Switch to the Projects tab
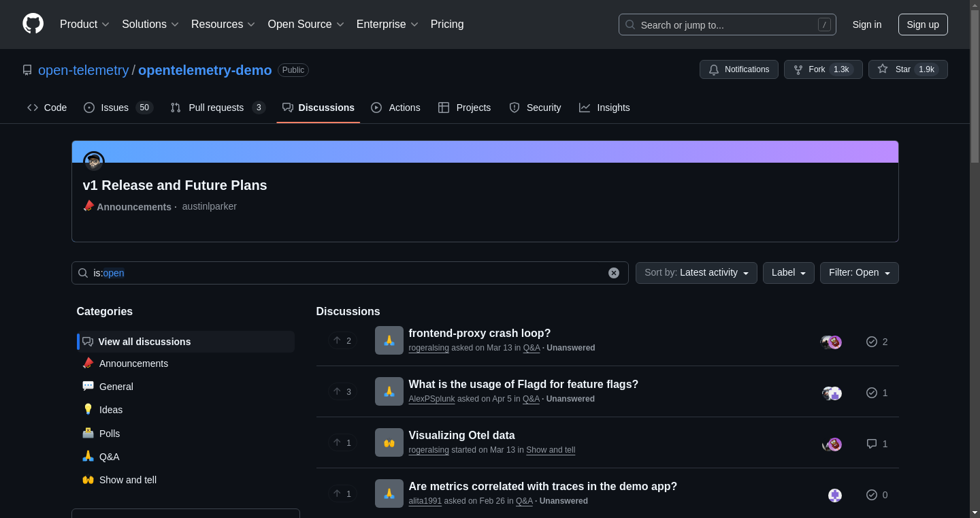 (464, 108)
